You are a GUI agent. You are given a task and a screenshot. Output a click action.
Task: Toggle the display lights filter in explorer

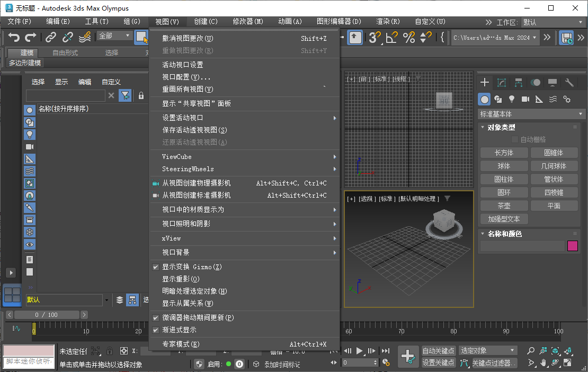[30, 134]
